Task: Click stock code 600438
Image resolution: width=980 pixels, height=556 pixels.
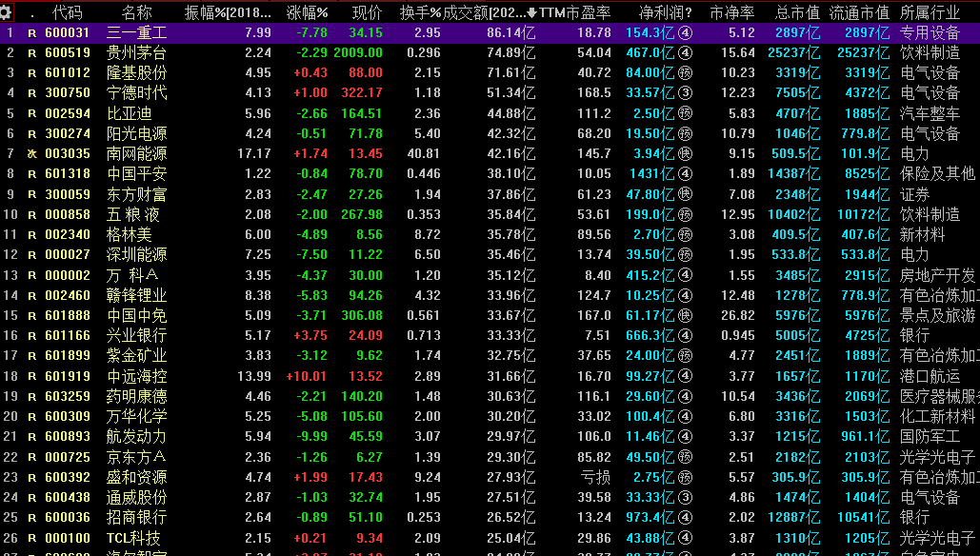Action: pos(68,497)
